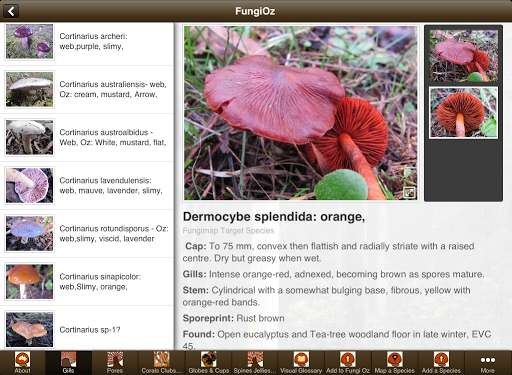Select Cortinarius sinapicolor in the list
The width and height of the screenshot is (512, 375).
click(x=87, y=282)
